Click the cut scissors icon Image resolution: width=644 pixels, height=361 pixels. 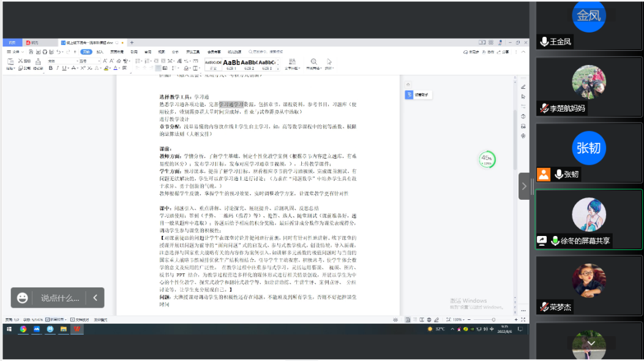coord(20,61)
